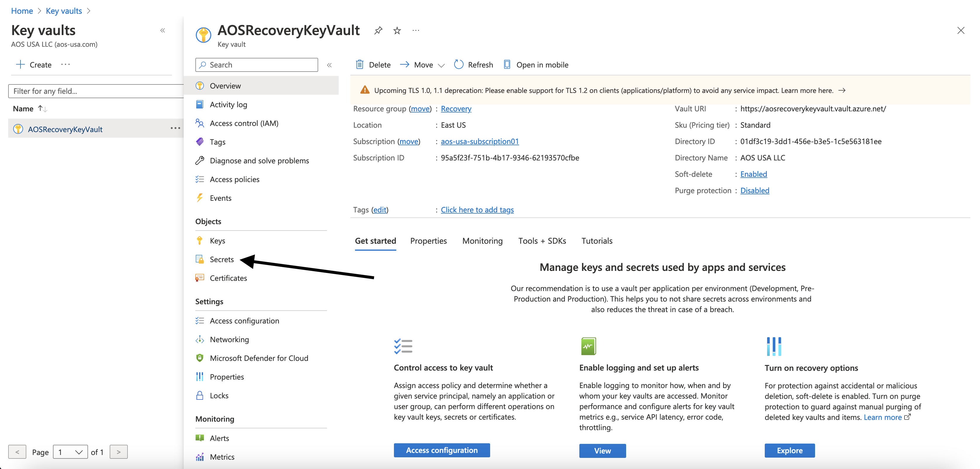Click Explore recovery options button
The height and width of the screenshot is (469, 980).
tap(789, 450)
